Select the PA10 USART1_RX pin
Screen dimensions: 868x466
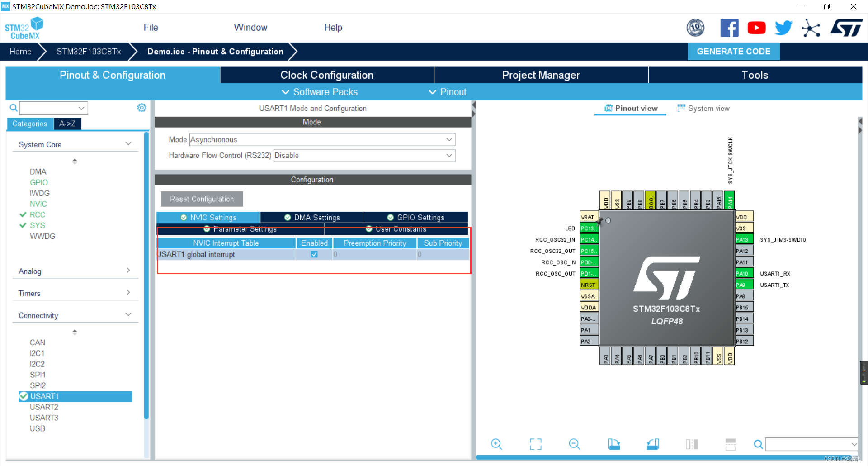pos(744,273)
